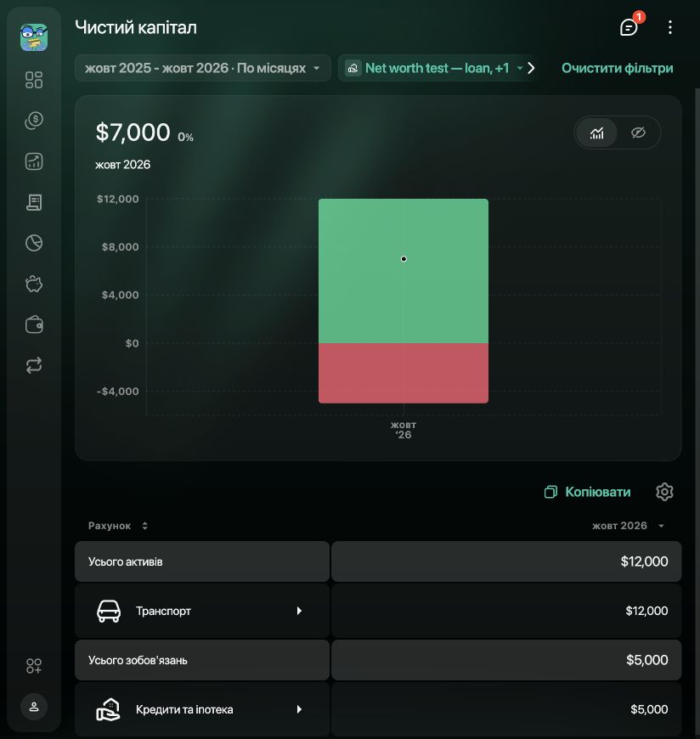Click the Усього активів row label
The width and height of the screenshot is (700, 739).
(126, 561)
